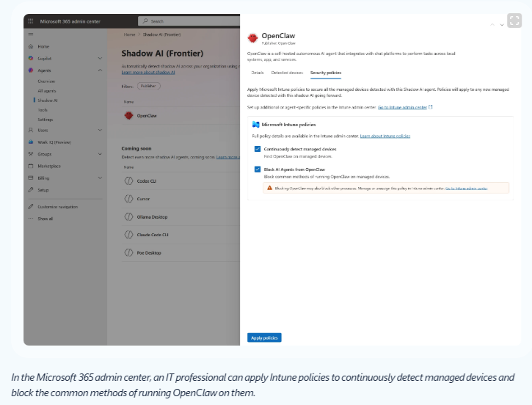Viewport: 532px width, 405px height.
Task: Click the hamburger collapse navigation icon
Action: click(x=31, y=34)
